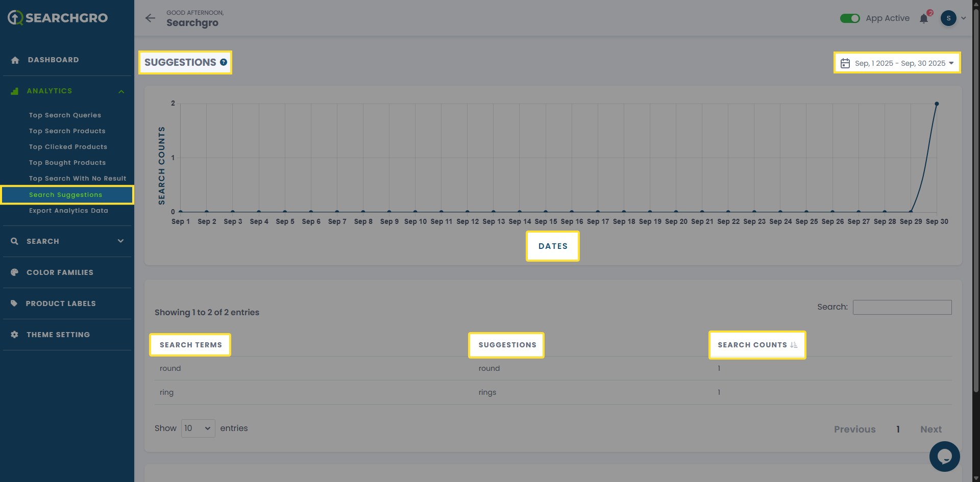Screen dimensions: 980x482
Task: Click the Color Families palette icon
Action: pos(14,272)
